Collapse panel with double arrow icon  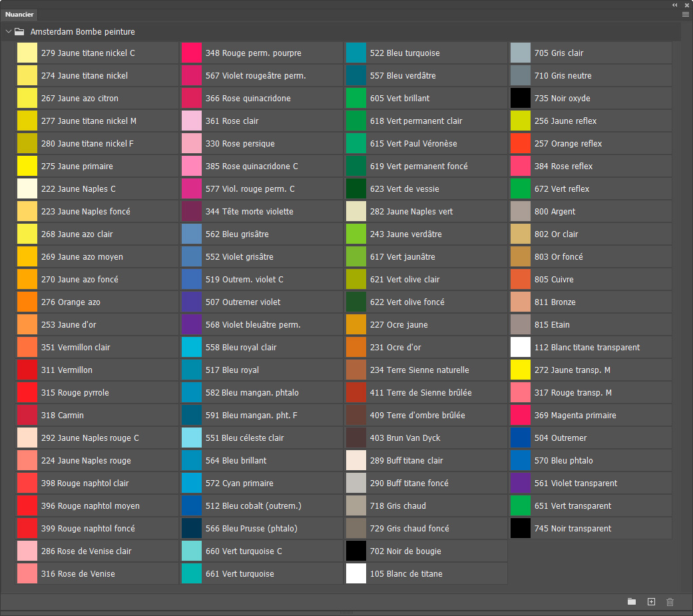click(x=675, y=5)
